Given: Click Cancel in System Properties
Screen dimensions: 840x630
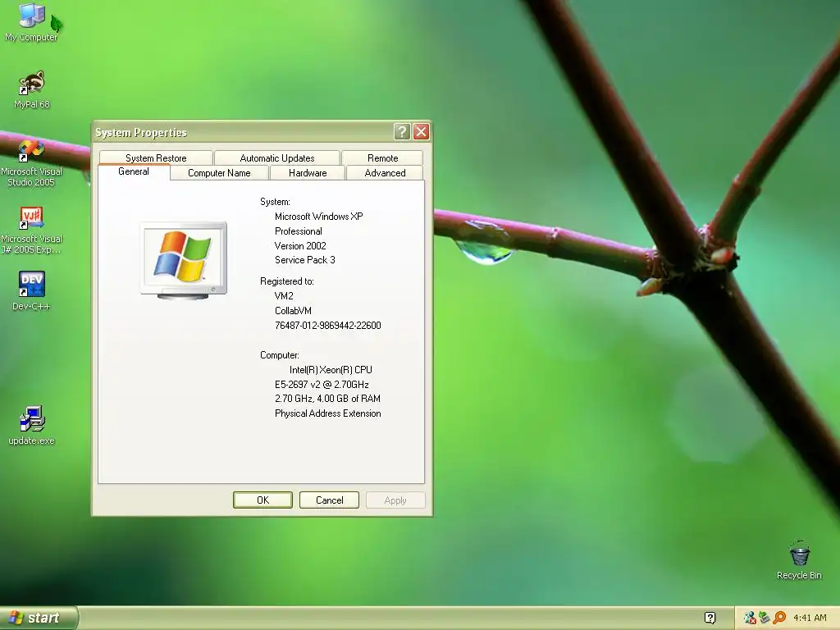Looking at the screenshot, I should click(x=330, y=500).
